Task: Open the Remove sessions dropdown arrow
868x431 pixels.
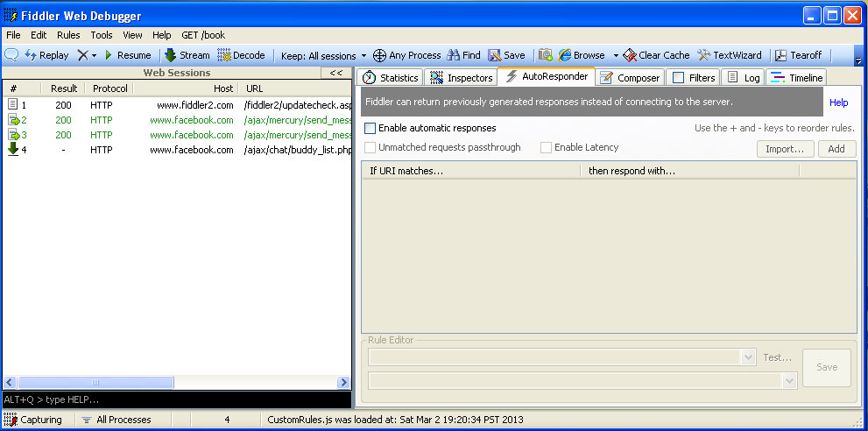Action: coord(94,55)
